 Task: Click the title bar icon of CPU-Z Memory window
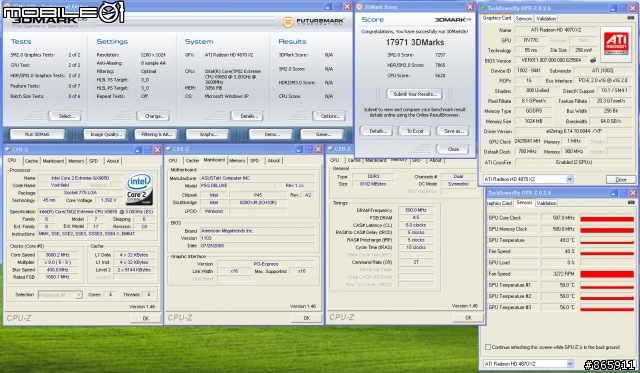coord(330,149)
